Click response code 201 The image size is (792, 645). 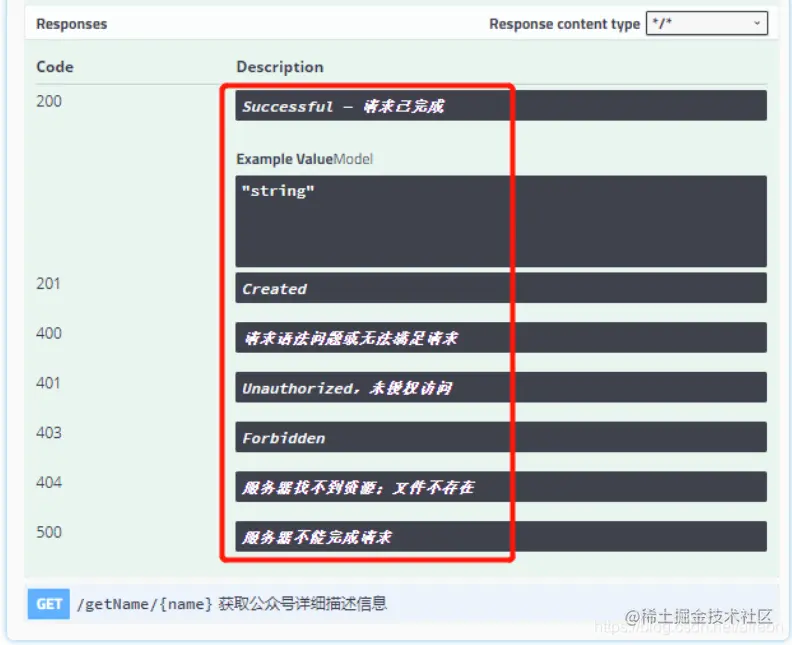(x=48, y=284)
